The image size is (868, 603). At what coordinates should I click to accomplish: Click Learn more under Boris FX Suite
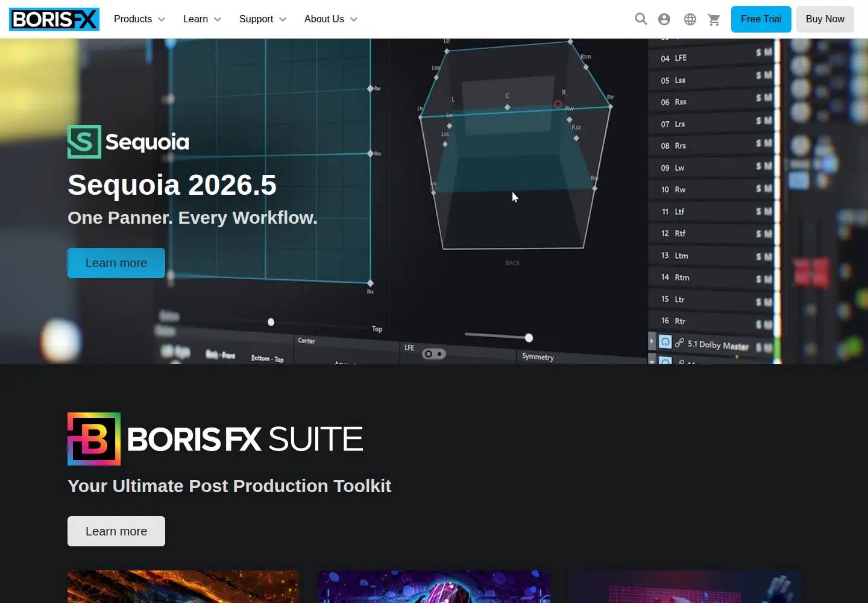(116, 531)
